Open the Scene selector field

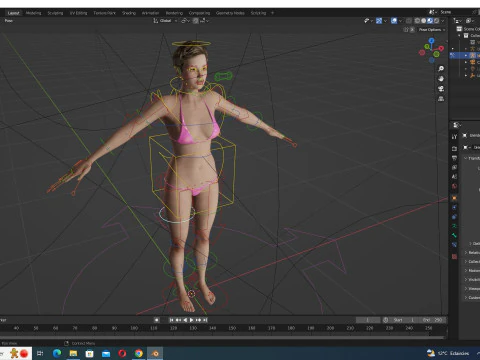(x=455, y=12)
